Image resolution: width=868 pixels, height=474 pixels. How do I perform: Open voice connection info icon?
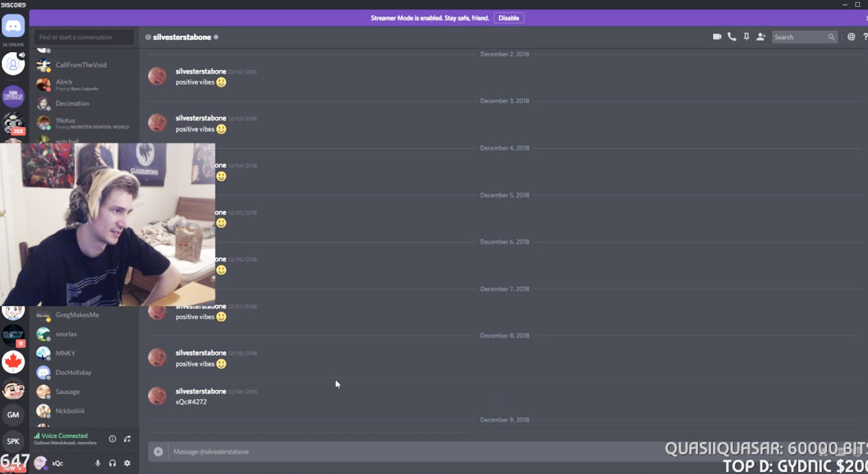click(113, 439)
